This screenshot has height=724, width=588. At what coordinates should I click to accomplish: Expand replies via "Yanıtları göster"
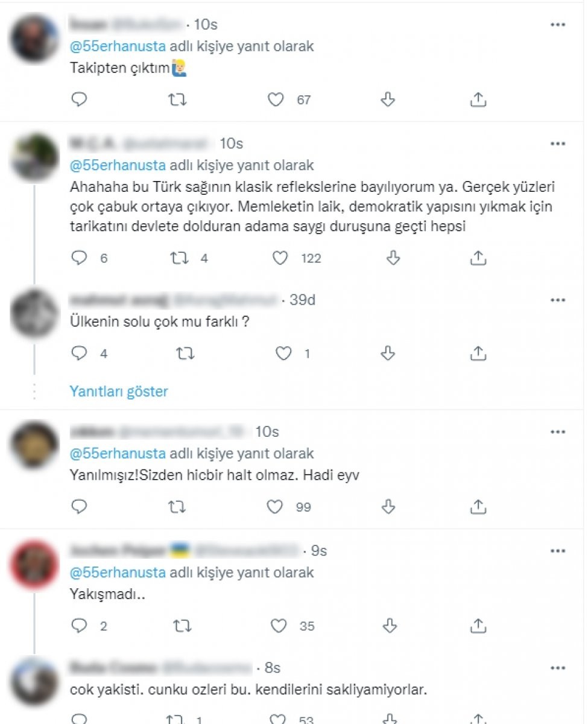[119, 392]
